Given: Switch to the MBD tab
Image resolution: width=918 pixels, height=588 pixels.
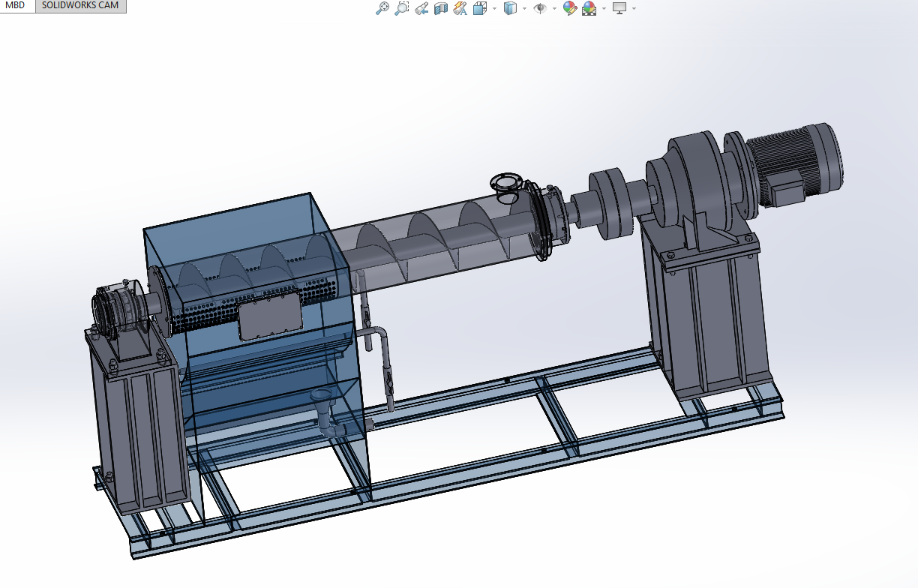Looking at the screenshot, I should [16, 5].
